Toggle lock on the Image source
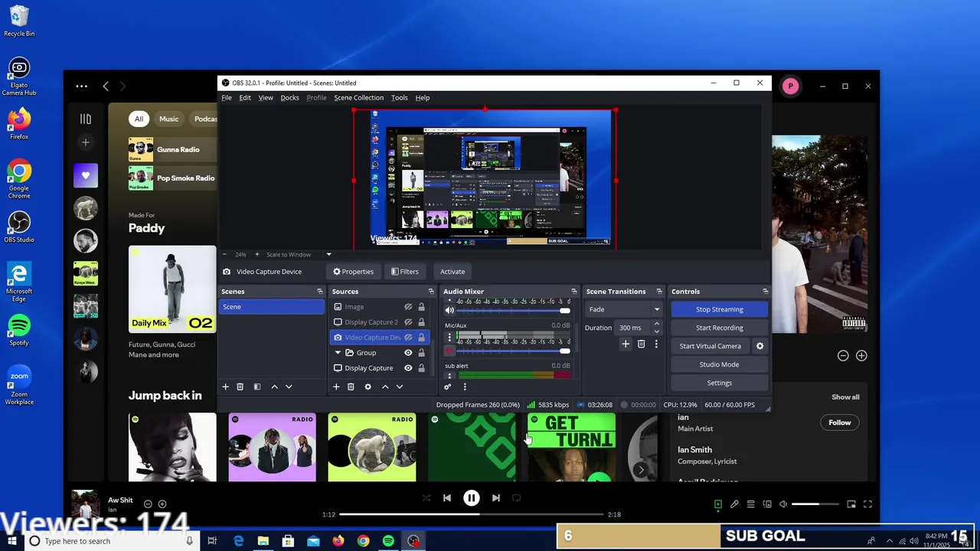Viewport: 980px width, 551px height. pos(421,307)
